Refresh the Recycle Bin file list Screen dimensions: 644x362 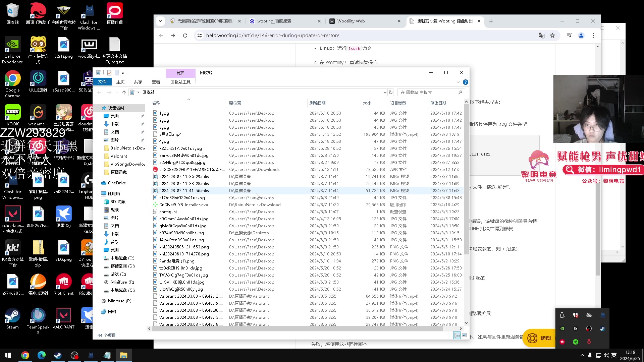coord(390,92)
